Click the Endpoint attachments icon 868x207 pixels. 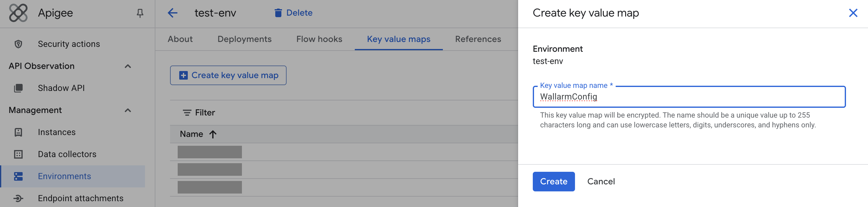[19, 198]
